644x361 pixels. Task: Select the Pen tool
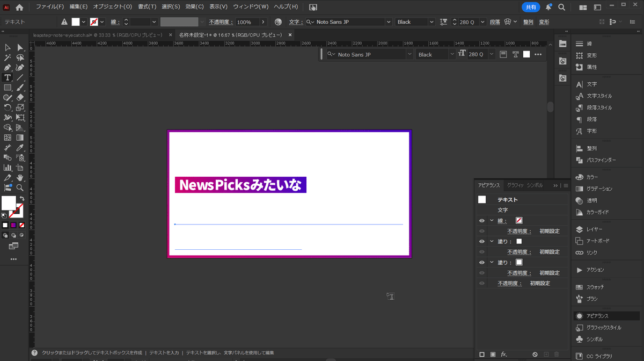click(x=8, y=68)
